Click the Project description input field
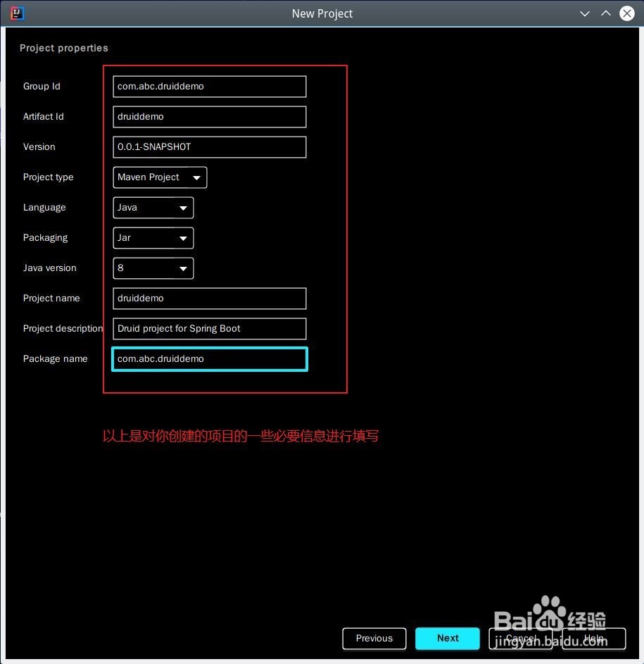This screenshot has height=664, width=644. pyautogui.click(x=210, y=329)
